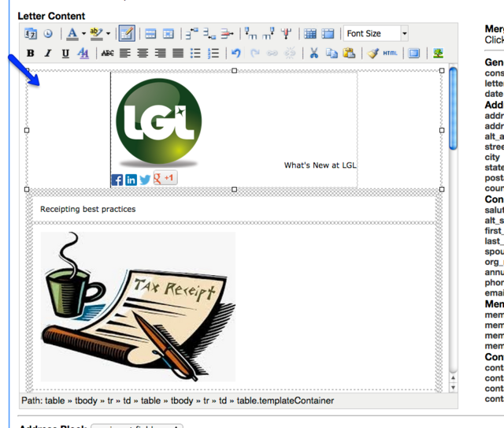Toggle the insert/edit table button
504x428 pixels.
click(x=127, y=33)
